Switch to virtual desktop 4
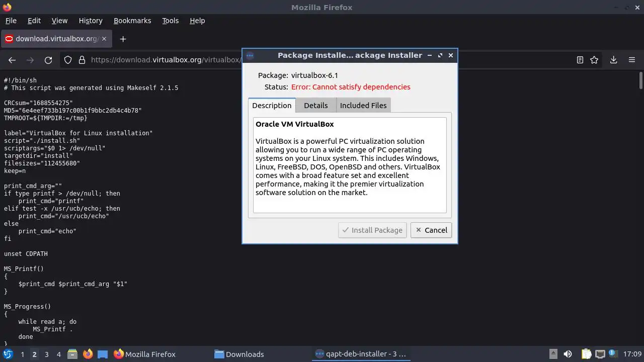Screen dimensions: 644x362 point(58,354)
